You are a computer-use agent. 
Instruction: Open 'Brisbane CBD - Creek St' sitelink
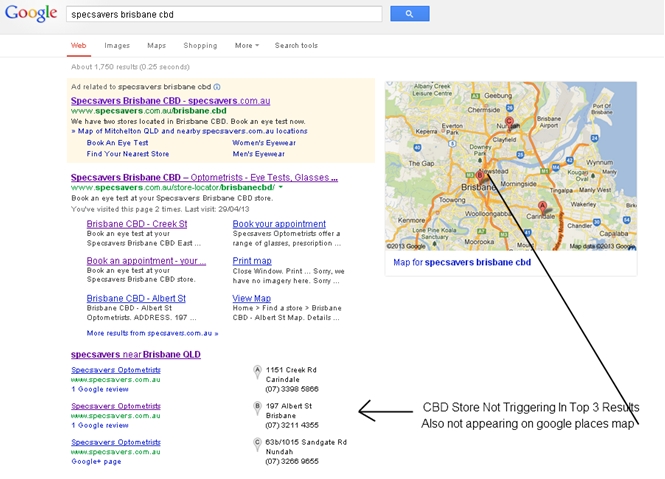point(137,224)
